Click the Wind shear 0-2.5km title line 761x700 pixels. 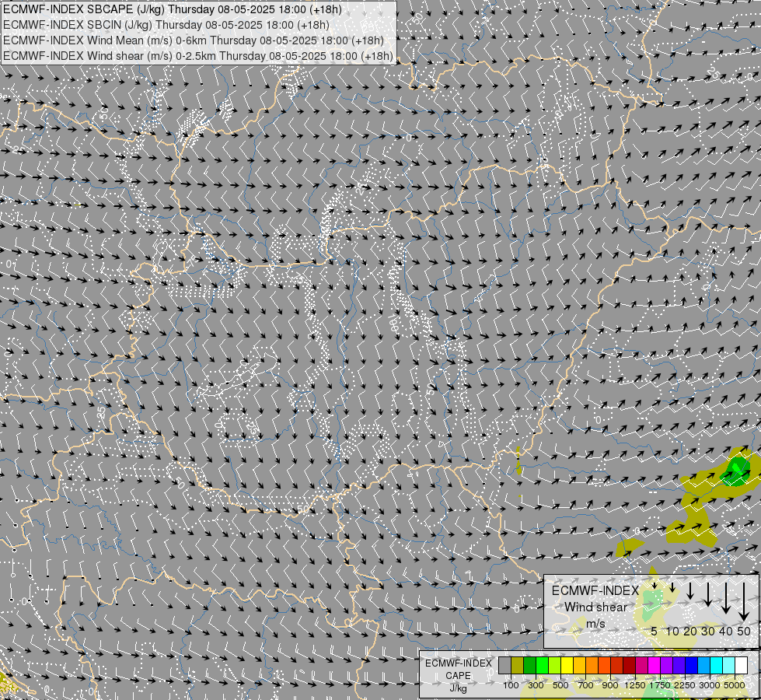(x=198, y=56)
